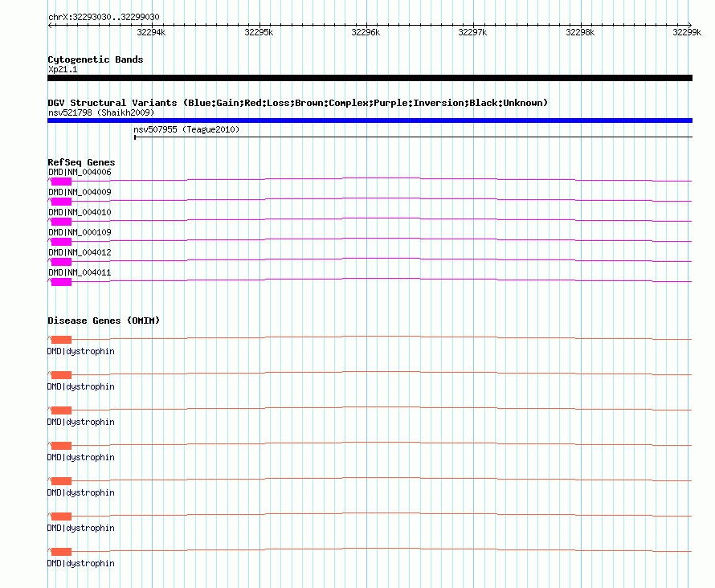Viewport: 715px width, 588px height.
Task: Click the 32296k ruler position label
Action: 366,32
